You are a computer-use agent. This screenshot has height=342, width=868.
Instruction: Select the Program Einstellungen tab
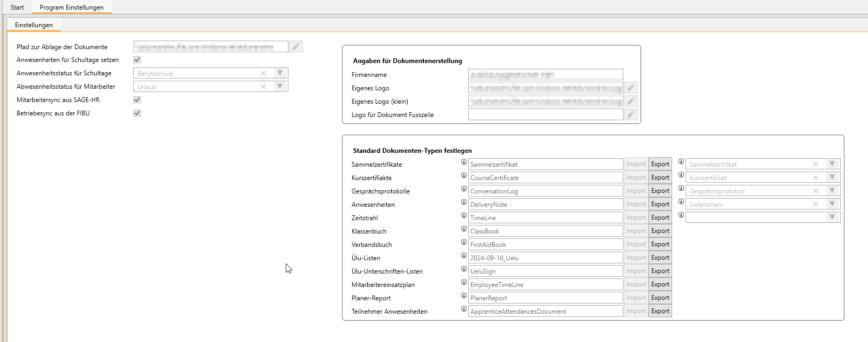[72, 7]
